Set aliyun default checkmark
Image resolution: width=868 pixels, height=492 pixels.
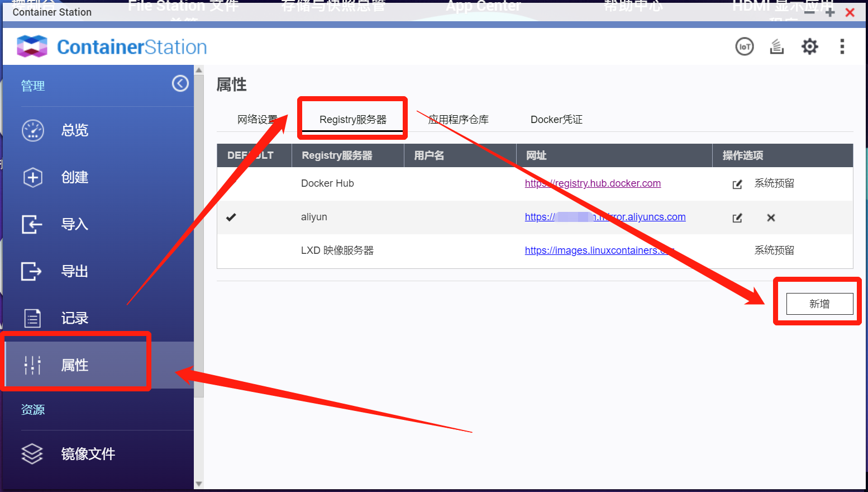[231, 217]
